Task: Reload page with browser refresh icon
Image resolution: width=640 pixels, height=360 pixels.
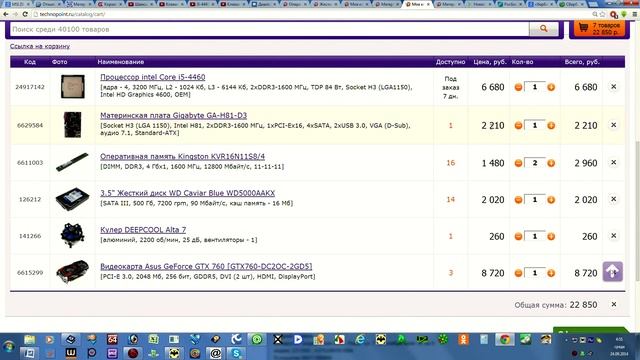Action: click(25, 14)
